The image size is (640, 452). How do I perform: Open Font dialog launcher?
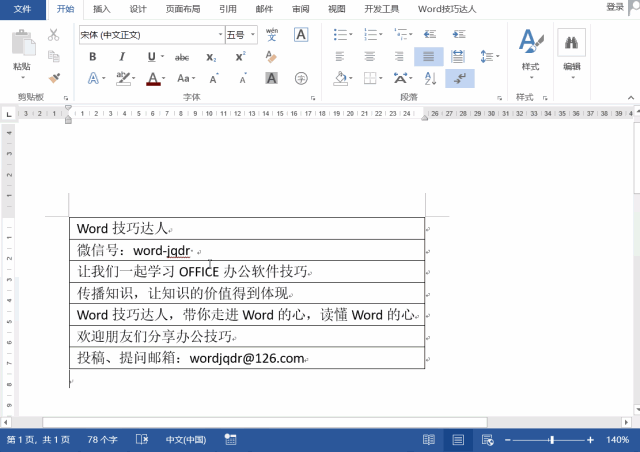coord(313,98)
